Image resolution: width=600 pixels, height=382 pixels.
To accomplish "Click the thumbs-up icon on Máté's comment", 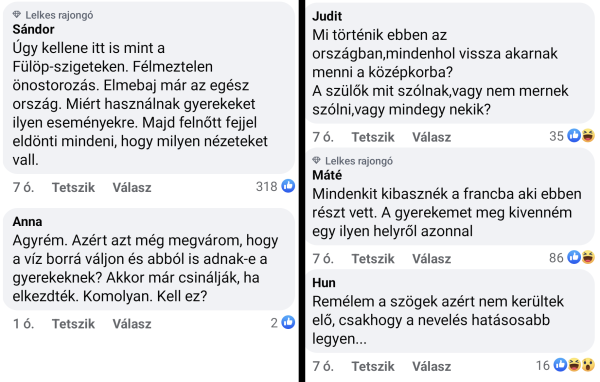I will [x=574, y=257].
